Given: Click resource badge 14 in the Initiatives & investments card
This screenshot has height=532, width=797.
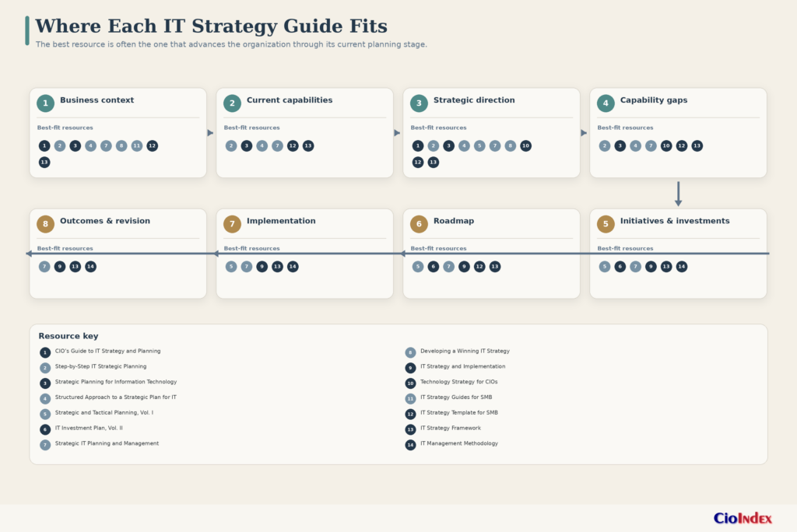Looking at the screenshot, I should [682, 266].
